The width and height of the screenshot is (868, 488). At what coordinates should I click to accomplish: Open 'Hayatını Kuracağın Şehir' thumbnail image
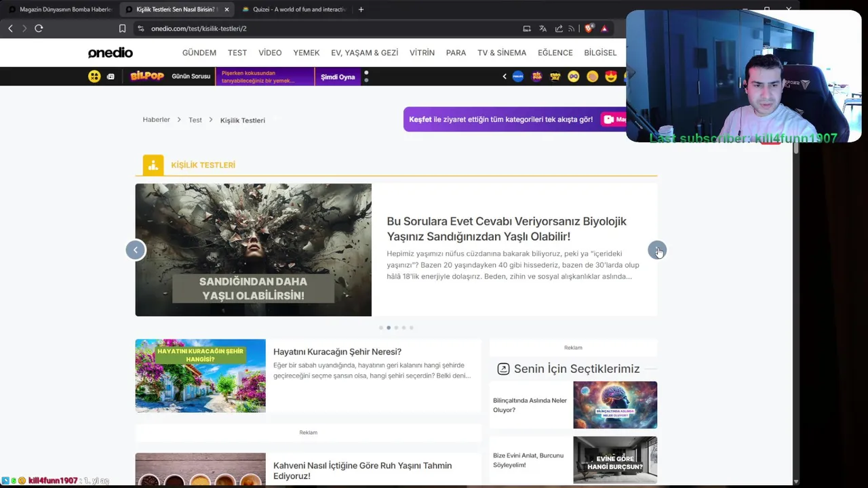tap(200, 375)
